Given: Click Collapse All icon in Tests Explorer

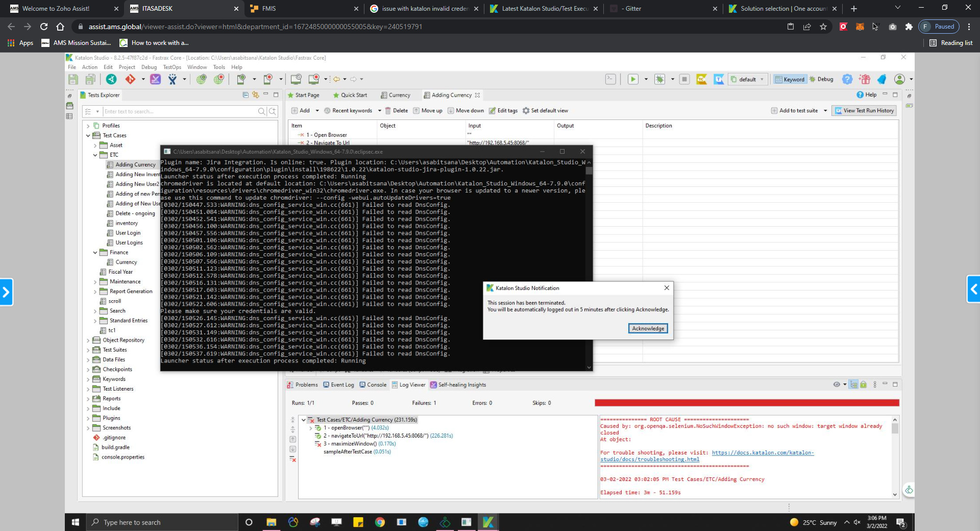Looking at the screenshot, I should coord(246,95).
